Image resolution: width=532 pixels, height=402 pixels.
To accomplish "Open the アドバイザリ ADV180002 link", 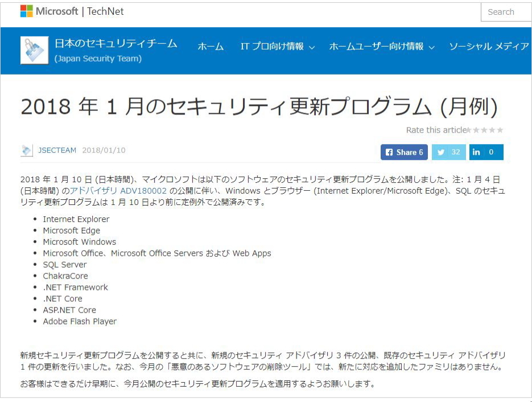I will point(118,191).
